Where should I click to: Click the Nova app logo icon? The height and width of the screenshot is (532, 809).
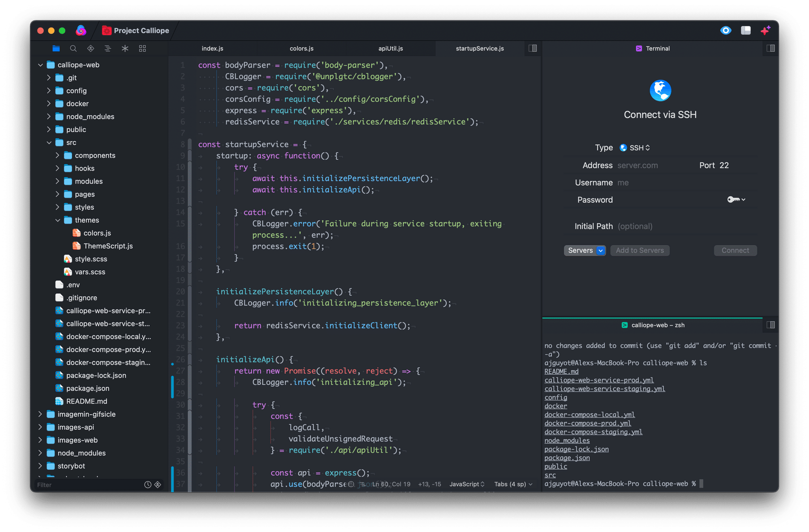click(x=81, y=30)
